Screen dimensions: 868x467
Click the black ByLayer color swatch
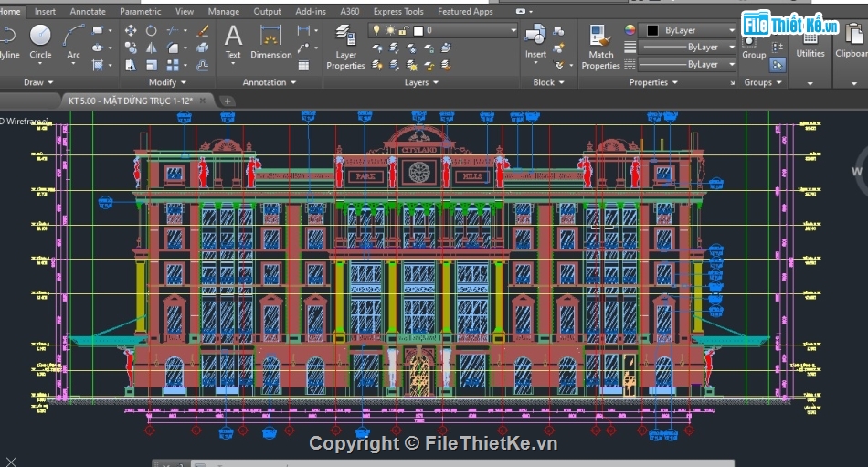click(x=652, y=30)
